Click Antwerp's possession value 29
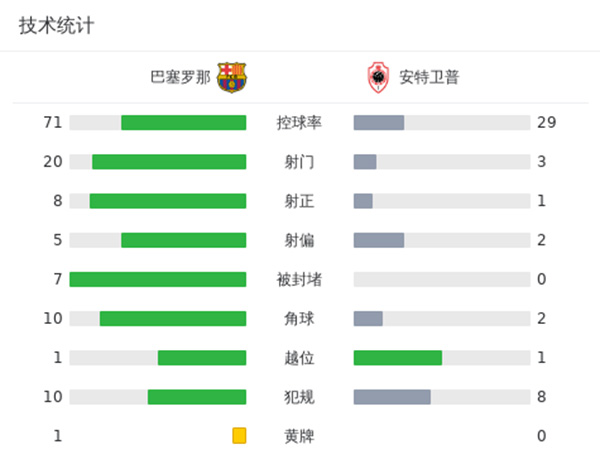This screenshot has width=600, height=459. tap(546, 123)
